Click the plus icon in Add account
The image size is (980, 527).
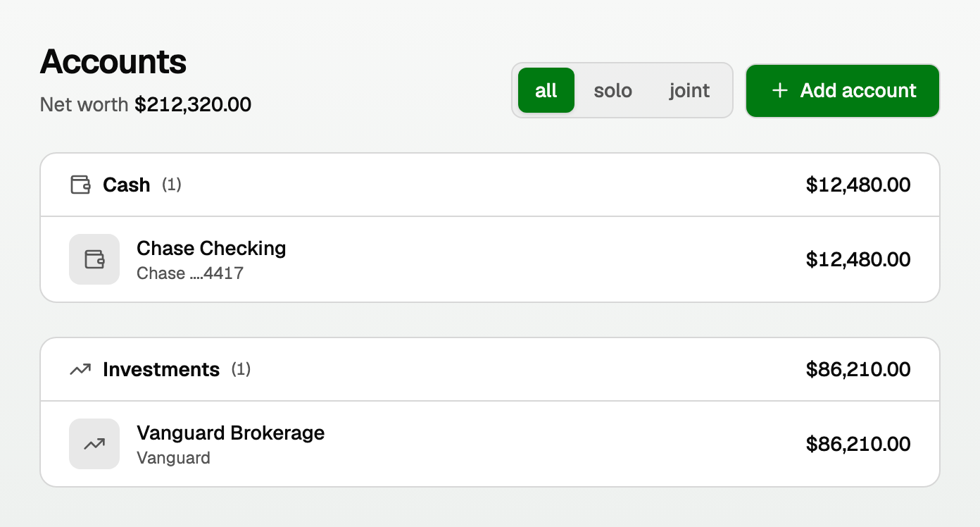point(779,91)
